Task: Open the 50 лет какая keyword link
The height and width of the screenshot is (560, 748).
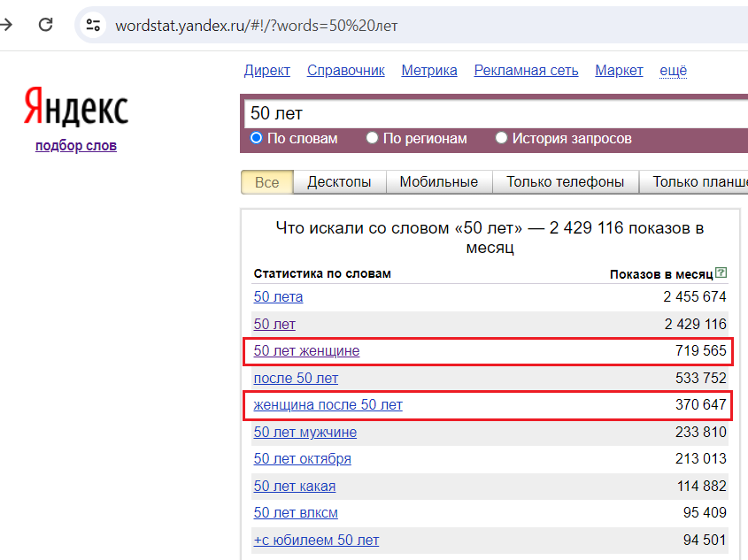Action: (295, 486)
